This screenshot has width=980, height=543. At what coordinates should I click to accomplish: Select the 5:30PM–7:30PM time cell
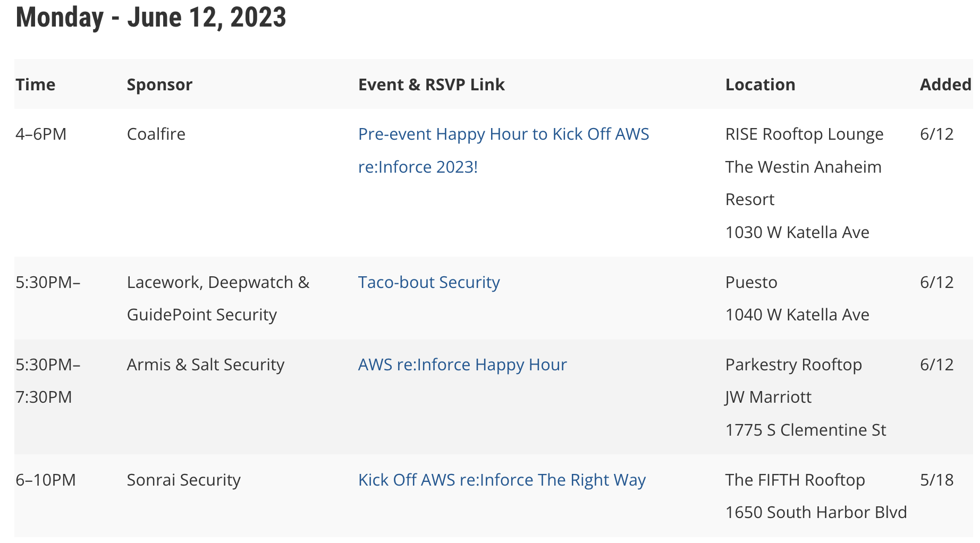pyautogui.click(x=48, y=380)
